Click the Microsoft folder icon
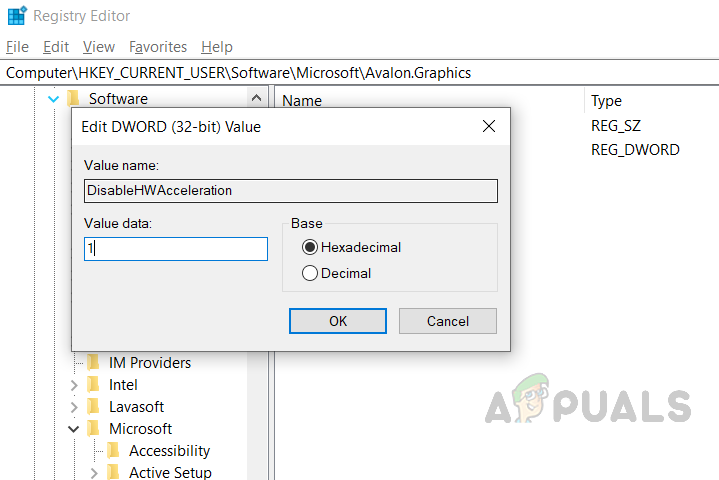Image resolution: width=719 pixels, height=480 pixels. [x=94, y=428]
